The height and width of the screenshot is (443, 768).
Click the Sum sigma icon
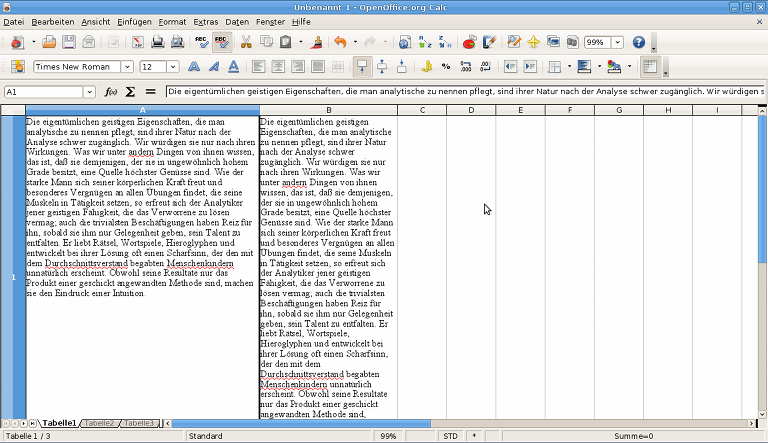point(130,92)
